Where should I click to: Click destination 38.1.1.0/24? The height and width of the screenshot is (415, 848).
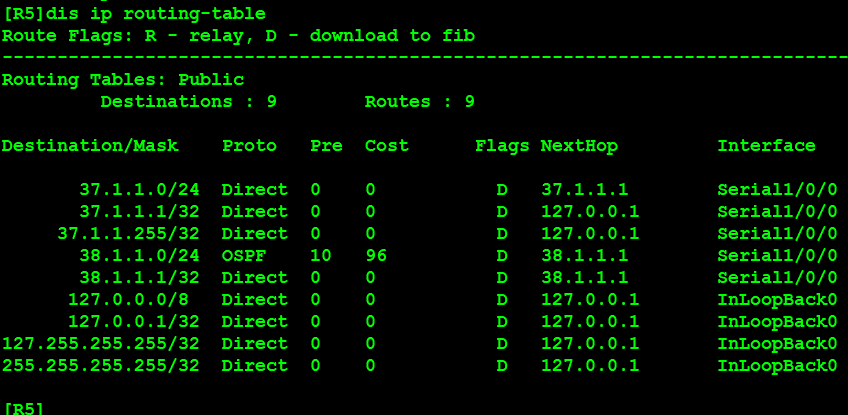pos(140,255)
